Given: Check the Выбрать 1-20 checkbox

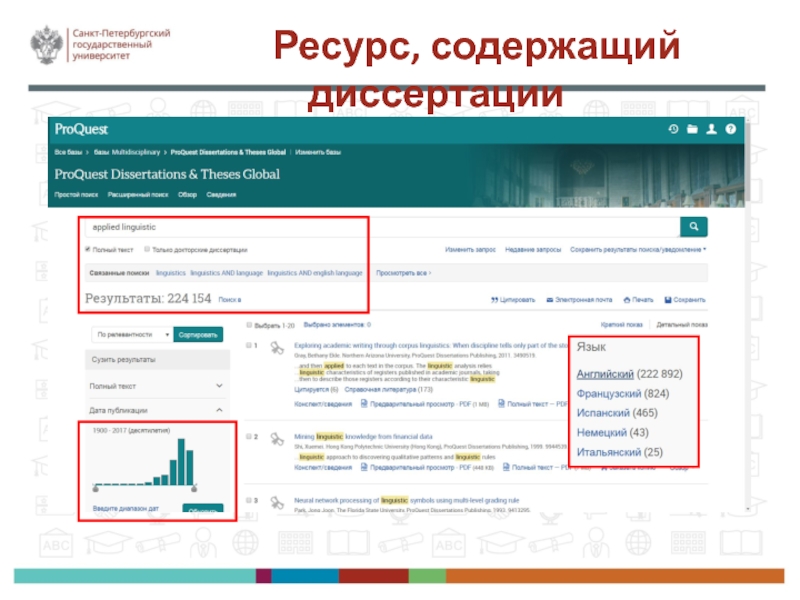Looking at the screenshot, I should point(249,325).
